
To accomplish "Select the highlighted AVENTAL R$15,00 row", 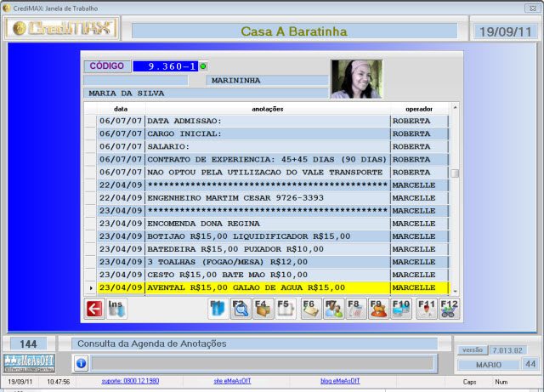I will point(268,288).
